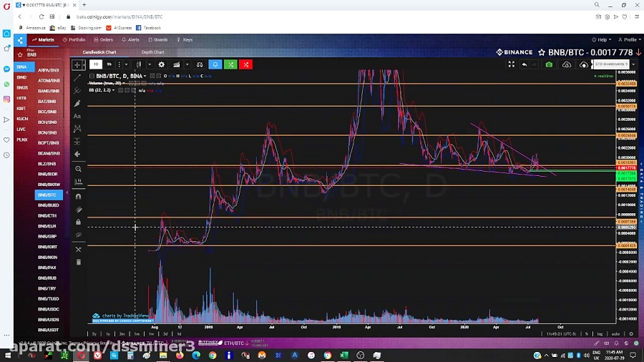This screenshot has width=644, height=362.
Task: Set chart range to 5y
Action: coord(94,333)
